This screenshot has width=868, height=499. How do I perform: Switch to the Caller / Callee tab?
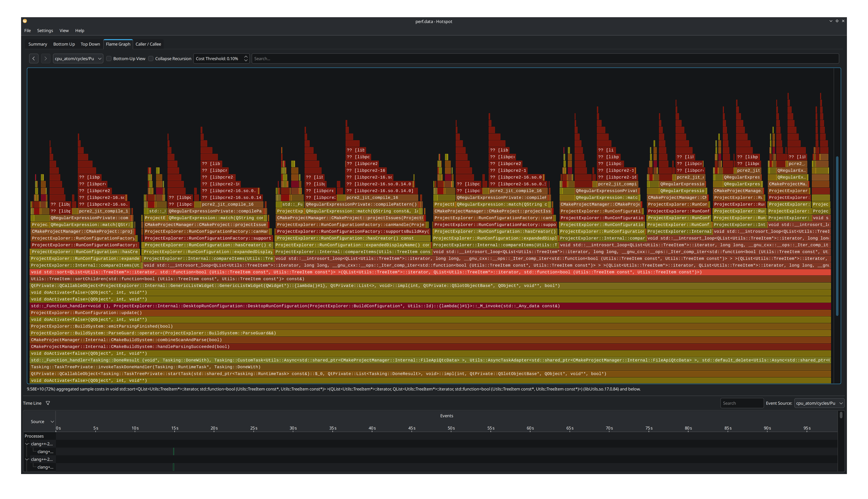[148, 44]
